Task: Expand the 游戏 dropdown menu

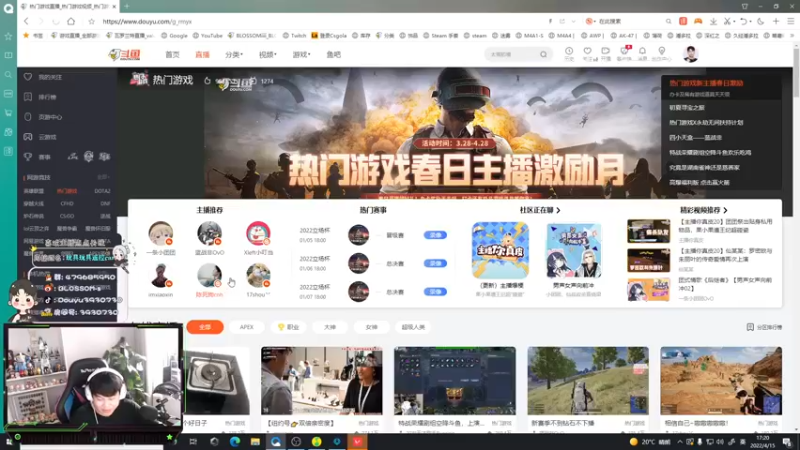Action: coord(301,55)
